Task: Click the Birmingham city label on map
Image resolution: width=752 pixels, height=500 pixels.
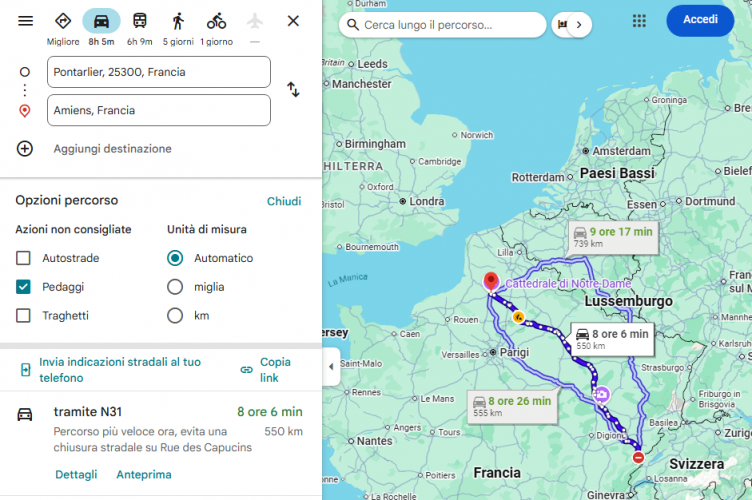Action: [x=375, y=144]
